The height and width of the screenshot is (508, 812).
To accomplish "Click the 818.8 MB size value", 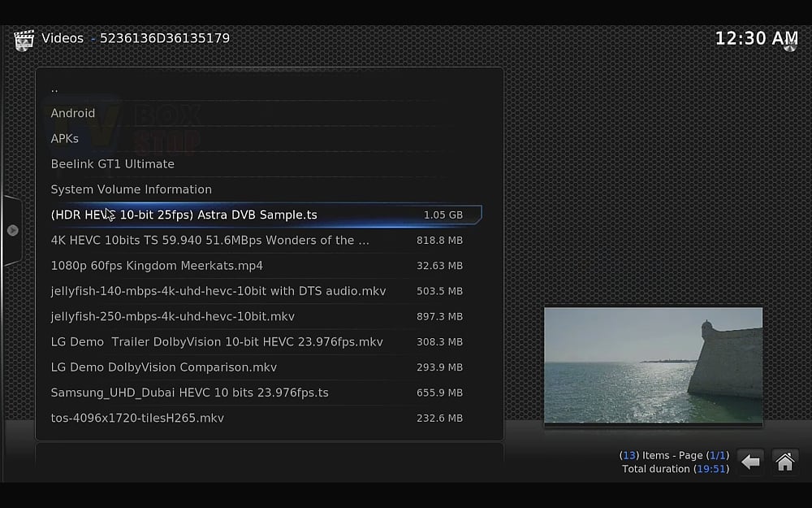I will click(x=439, y=240).
